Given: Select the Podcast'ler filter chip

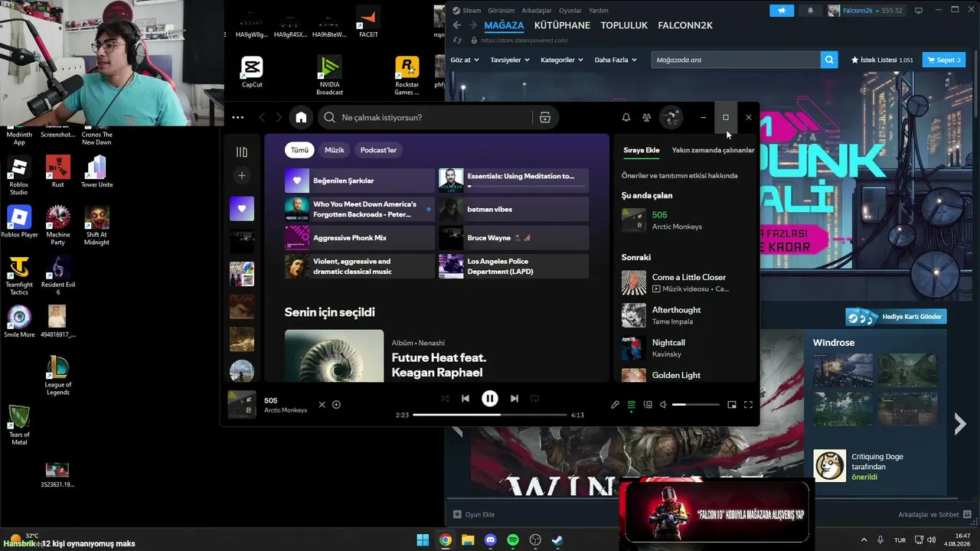Looking at the screenshot, I should [378, 150].
